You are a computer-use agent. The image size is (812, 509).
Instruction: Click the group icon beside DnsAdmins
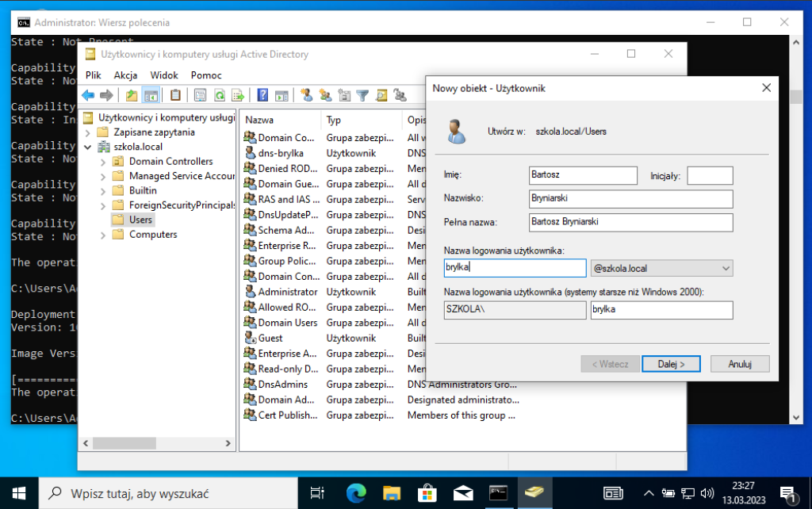click(x=250, y=385)
